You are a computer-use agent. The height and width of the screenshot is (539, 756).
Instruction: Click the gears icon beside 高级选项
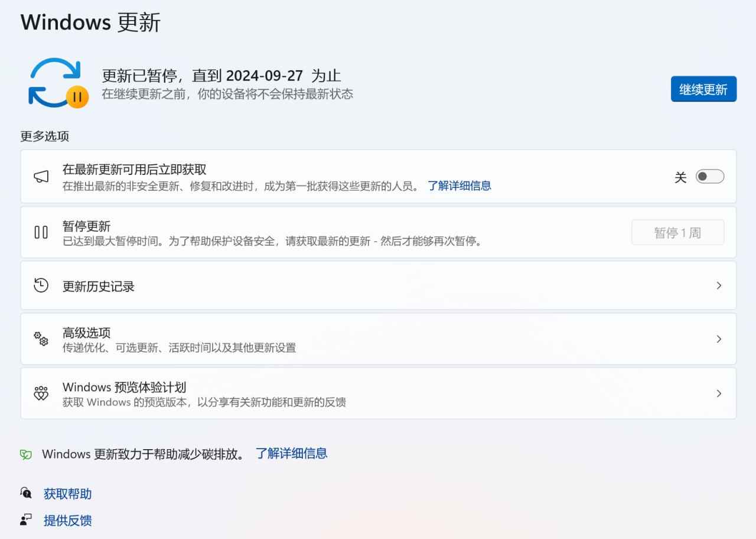click(x=40, y=339)
